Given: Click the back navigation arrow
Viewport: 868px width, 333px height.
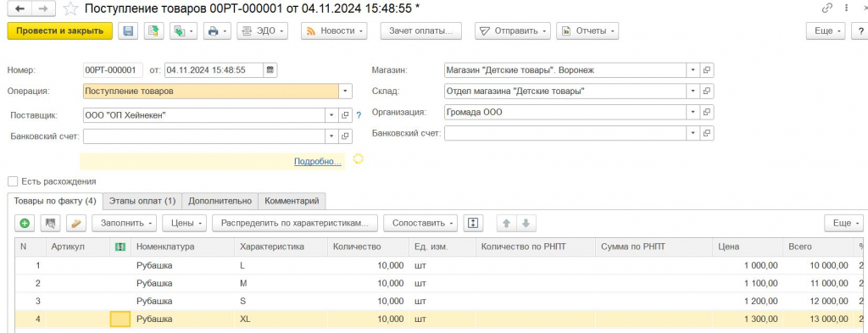Looking at the screenshot, I should 20,8.
